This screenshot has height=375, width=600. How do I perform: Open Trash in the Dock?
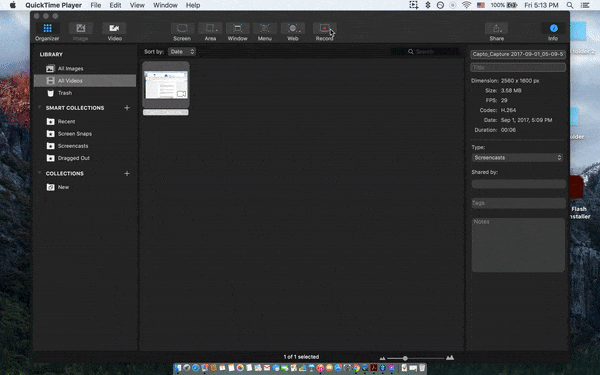click(422, 368)
